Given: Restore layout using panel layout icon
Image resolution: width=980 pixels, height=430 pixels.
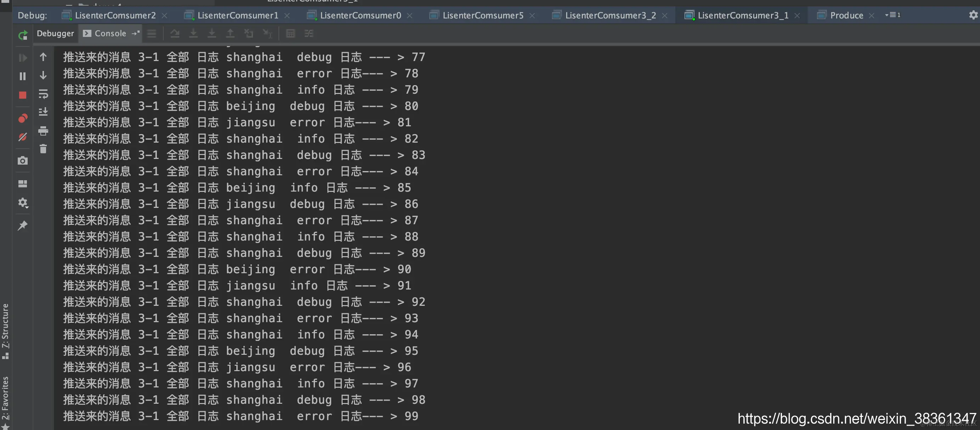Looking at the screenshot, I should 23,184.
